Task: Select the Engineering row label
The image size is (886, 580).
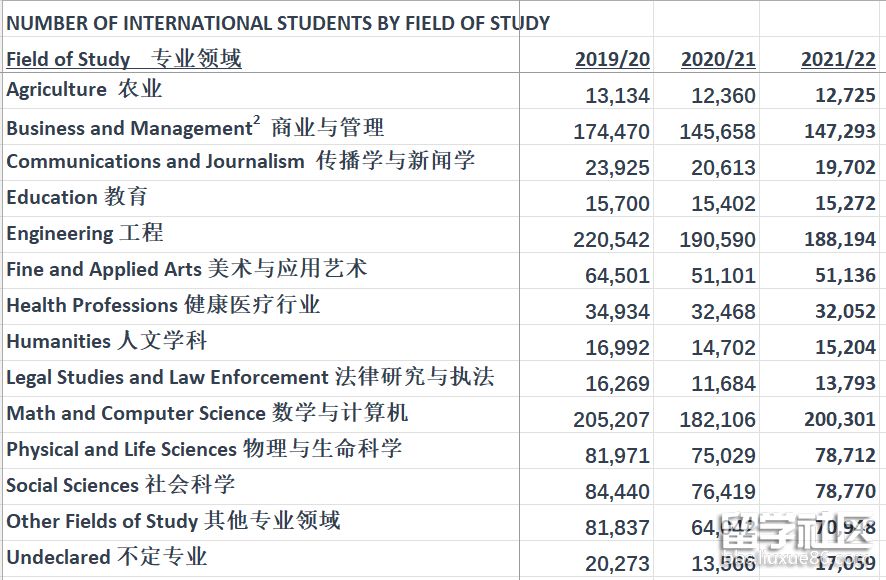Action: click(85, 234)
